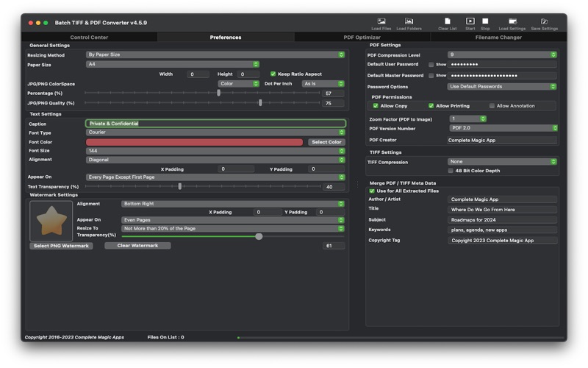Open the Filename Changer tab
The image size is (588, 368).
coord(498,38)
